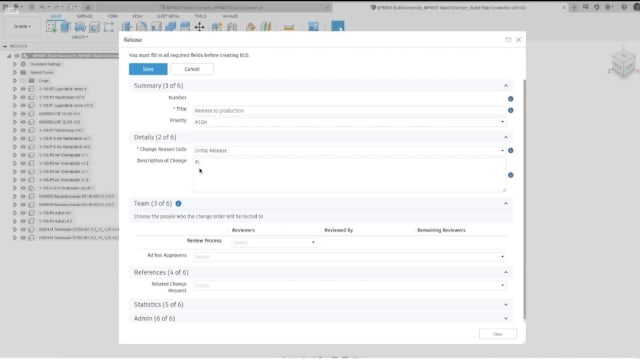Toggle visibility of Hauptträger component
Viewport: 640px width, 363px height.
pyautogui.click(x=23, y=97)
